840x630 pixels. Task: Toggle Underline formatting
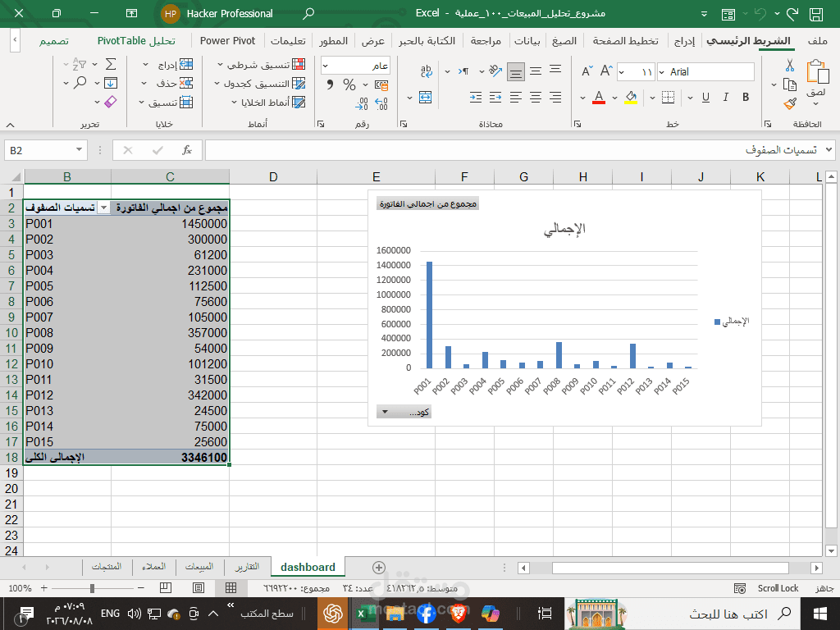[x=705, y=97]
